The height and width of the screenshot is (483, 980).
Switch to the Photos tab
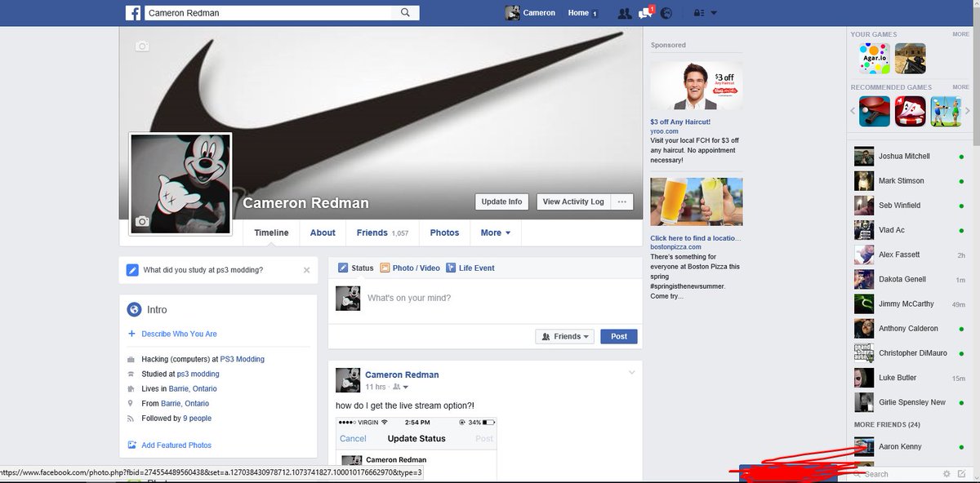point(444,233)
